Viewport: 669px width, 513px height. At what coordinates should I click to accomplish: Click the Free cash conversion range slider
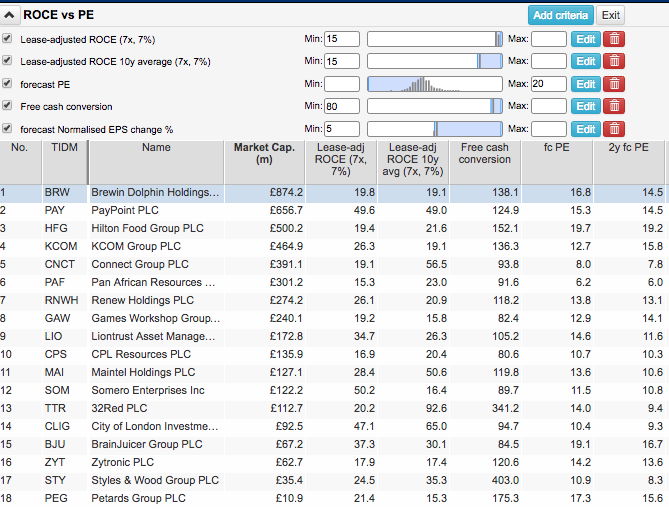tap(435, 106)
